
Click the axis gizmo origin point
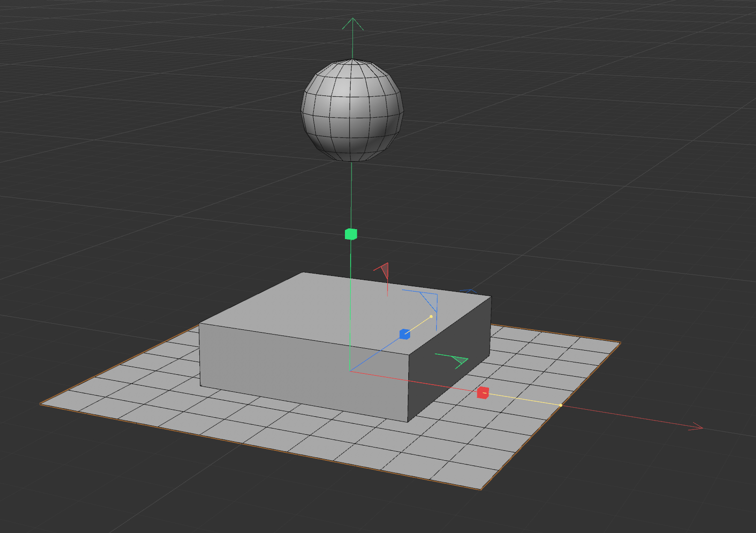tap(350, 371)
